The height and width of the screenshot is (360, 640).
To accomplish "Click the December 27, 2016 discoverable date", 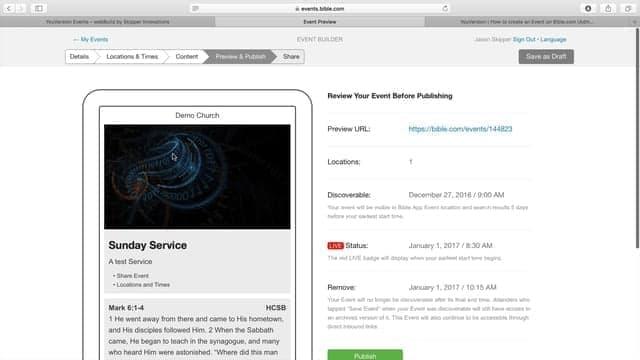I will tap(456, 195).
